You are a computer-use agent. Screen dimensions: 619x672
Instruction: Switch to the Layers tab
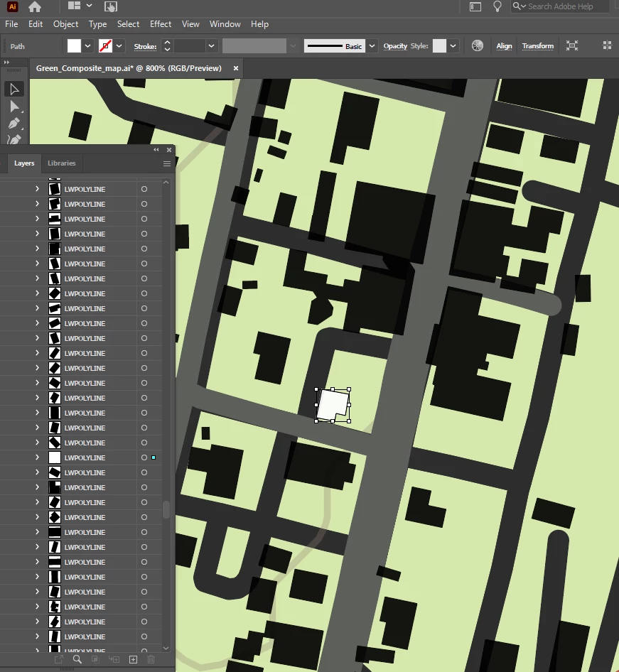24,163
